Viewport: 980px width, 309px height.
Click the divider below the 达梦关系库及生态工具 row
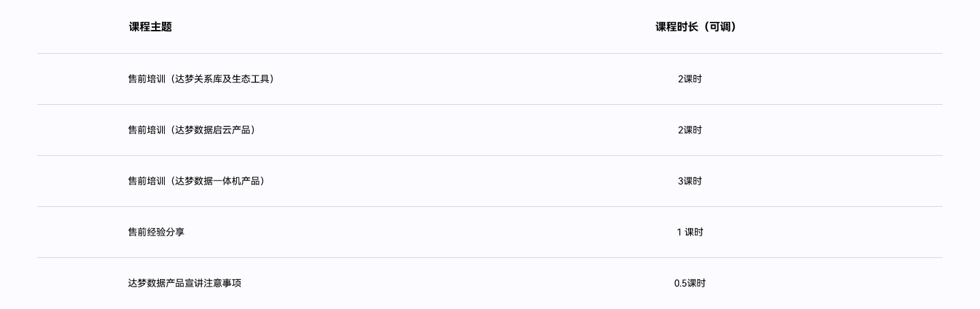point(490,104)
